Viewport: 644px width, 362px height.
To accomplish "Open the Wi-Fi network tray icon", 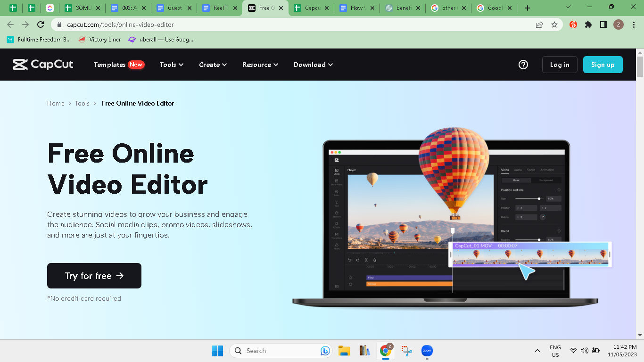I will (573, 351).
